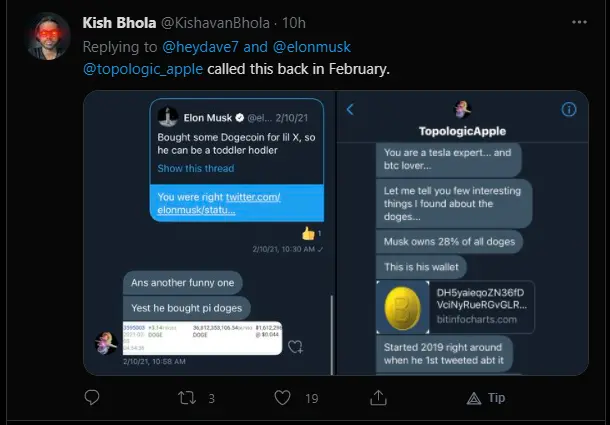
Task: Select 'Show this thread' in quoted tweet
Action: 196,169
